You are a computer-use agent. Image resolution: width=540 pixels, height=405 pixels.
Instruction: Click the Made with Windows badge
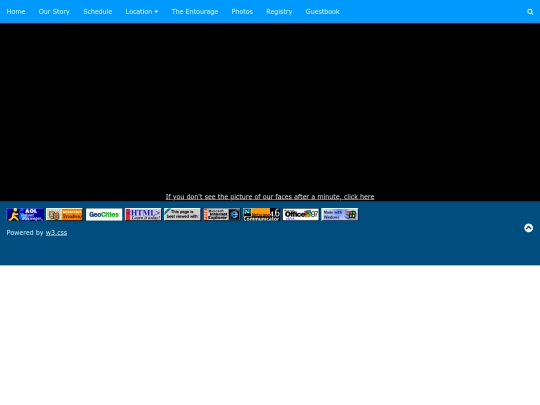click(340, 215)
